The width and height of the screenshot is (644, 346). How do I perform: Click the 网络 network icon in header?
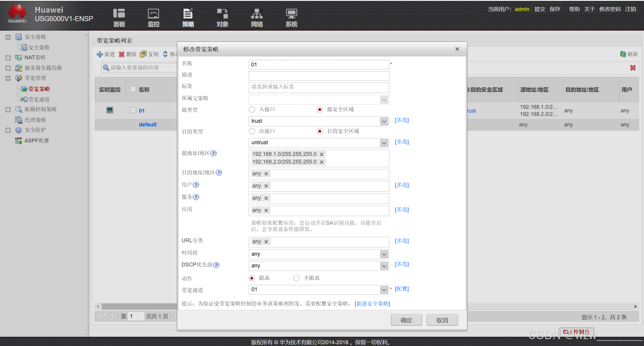(x=257, y=14)
